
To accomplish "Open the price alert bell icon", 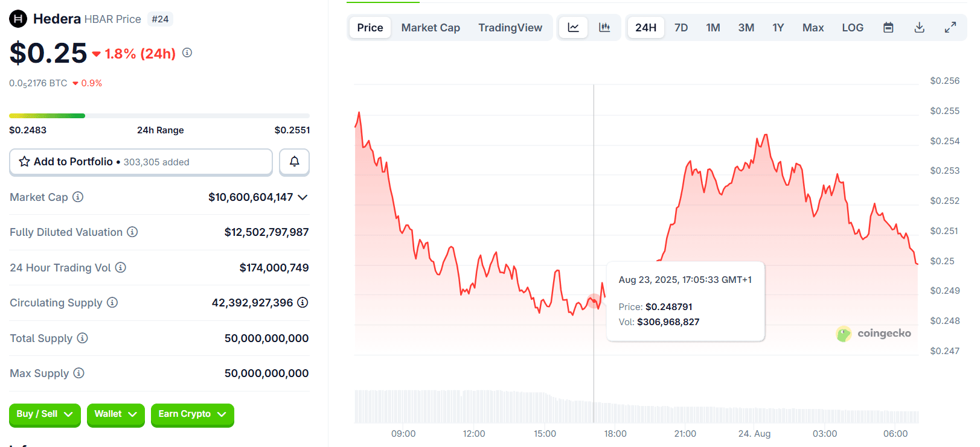I will (294, 162).
